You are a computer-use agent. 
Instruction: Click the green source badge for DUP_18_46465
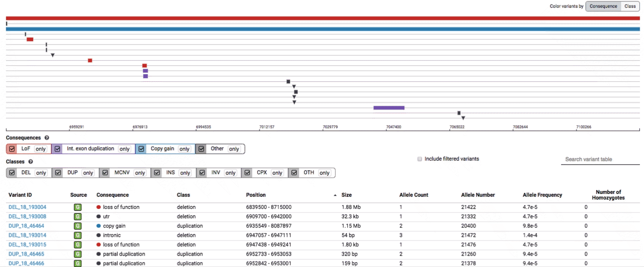coord(78,254)
